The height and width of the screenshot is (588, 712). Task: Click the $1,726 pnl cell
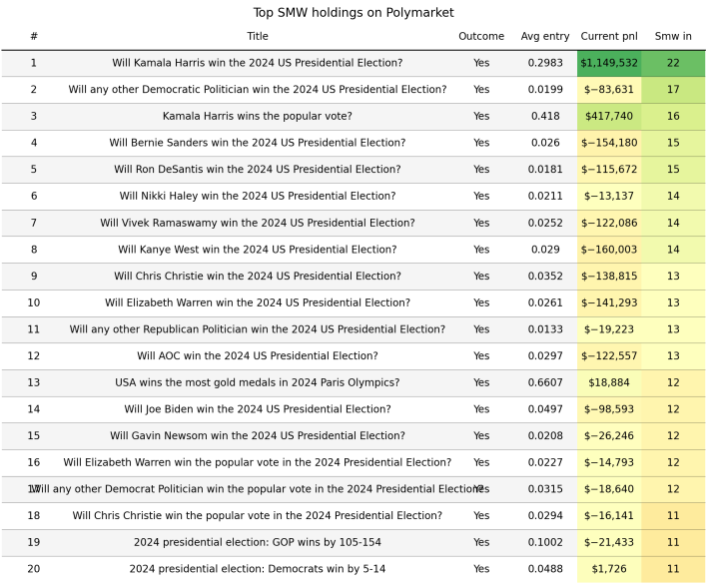pos(609,569)
